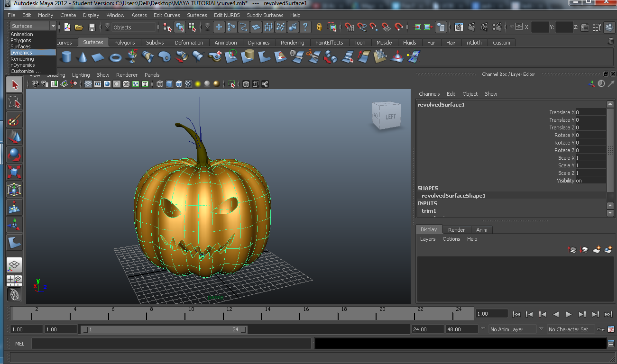Toggle the viewport grid display
Image resolution: width=617 pixels, height=364 pixels.
click(88, 84)
